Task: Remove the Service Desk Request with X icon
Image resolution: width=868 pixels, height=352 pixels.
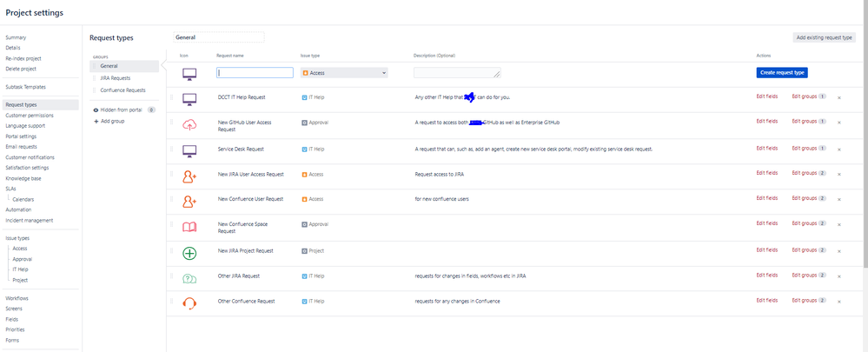Action: (x=838, y=149)
